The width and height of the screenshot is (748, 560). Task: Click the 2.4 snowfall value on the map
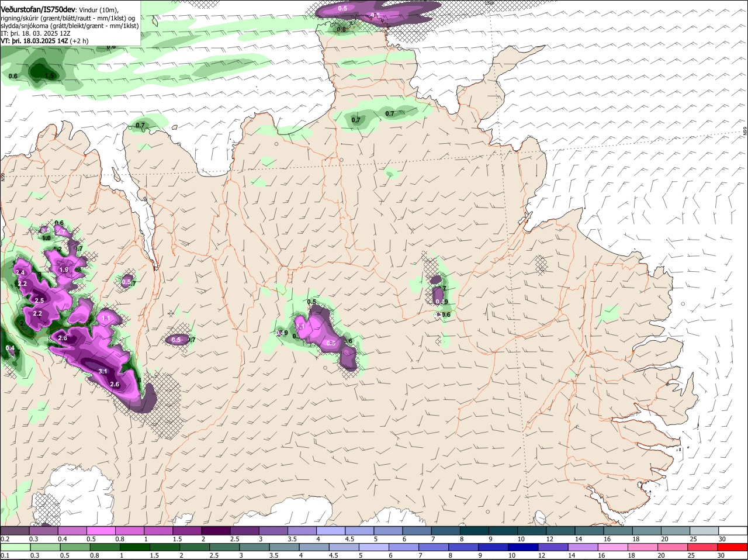pos(20,272)
